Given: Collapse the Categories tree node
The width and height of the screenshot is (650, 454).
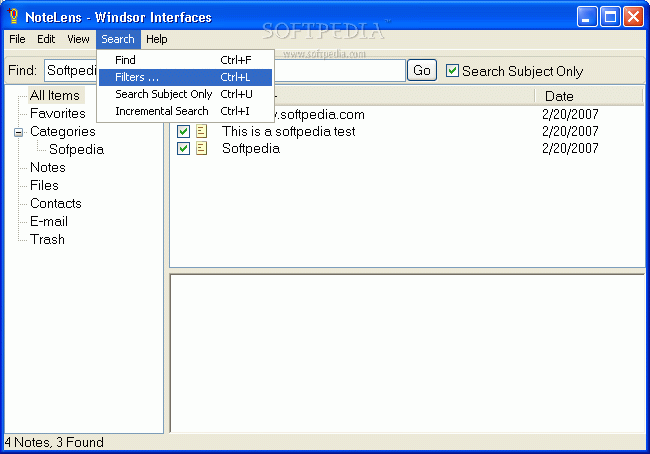Looking at the screenshot, I should coord(18,133).
